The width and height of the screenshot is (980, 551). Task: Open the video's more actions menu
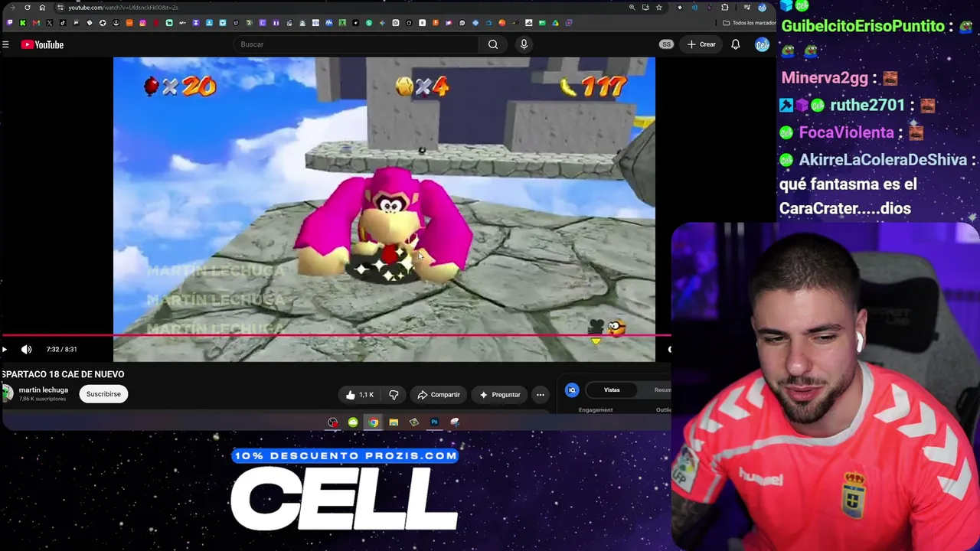[541, 395]
